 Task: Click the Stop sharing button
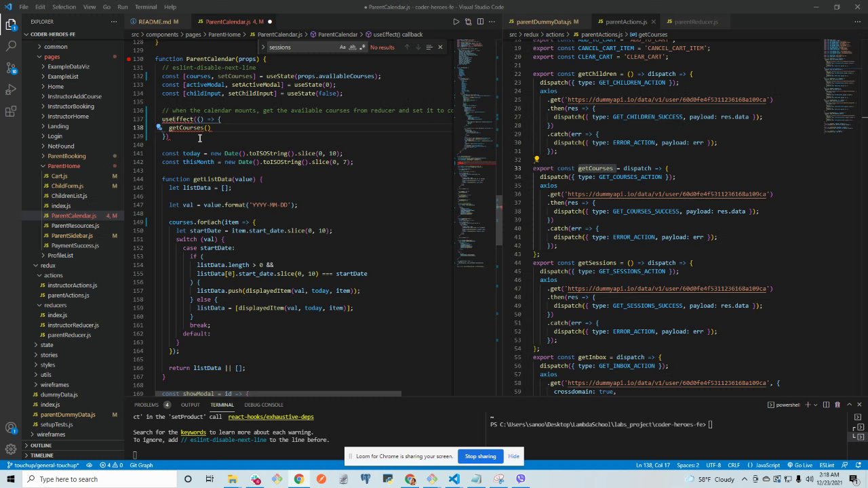click(480, 456)
